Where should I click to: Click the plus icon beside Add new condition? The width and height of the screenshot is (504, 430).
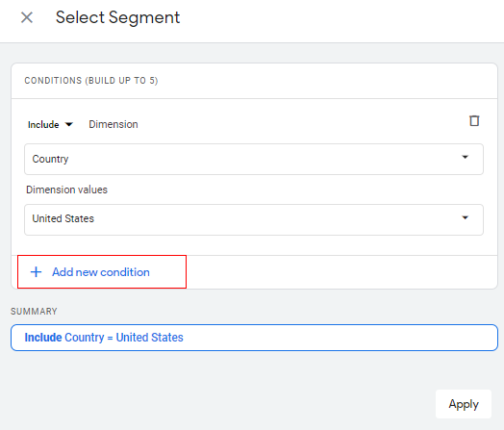[36, 272]
